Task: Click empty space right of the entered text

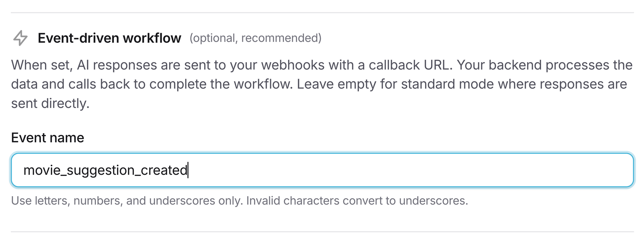Action: pyautogui.click(x=403, y=170)
